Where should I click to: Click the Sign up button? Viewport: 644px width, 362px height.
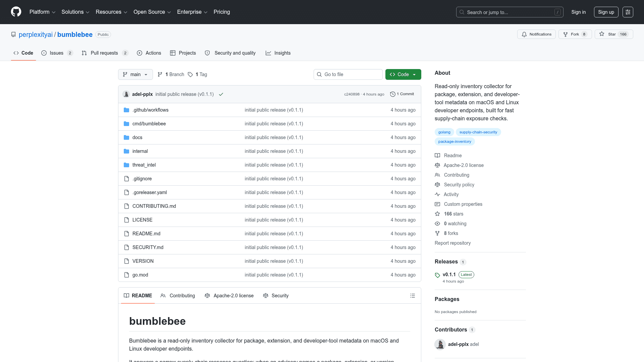[x=606, y=12]
